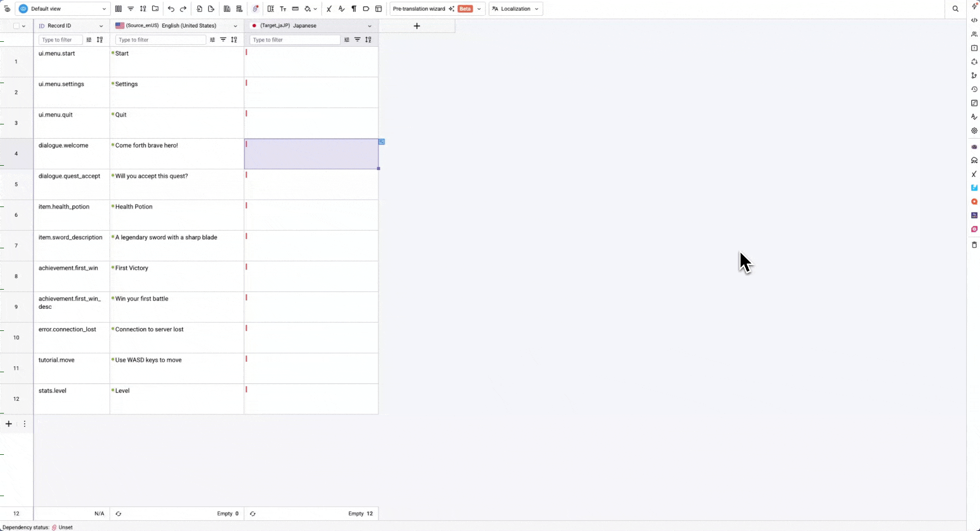
Task: Click the collaborators icon in the right sidebar
Action: coord(974,34)
